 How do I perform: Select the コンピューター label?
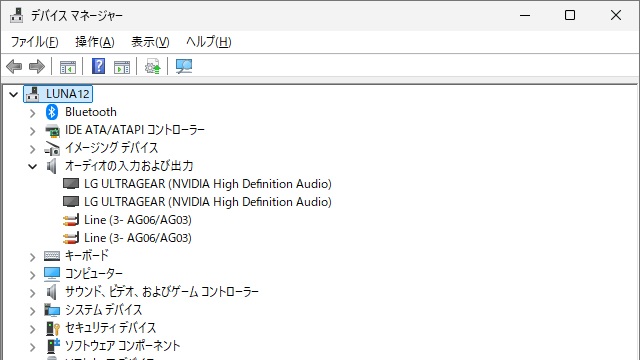(x=94, y=273)
